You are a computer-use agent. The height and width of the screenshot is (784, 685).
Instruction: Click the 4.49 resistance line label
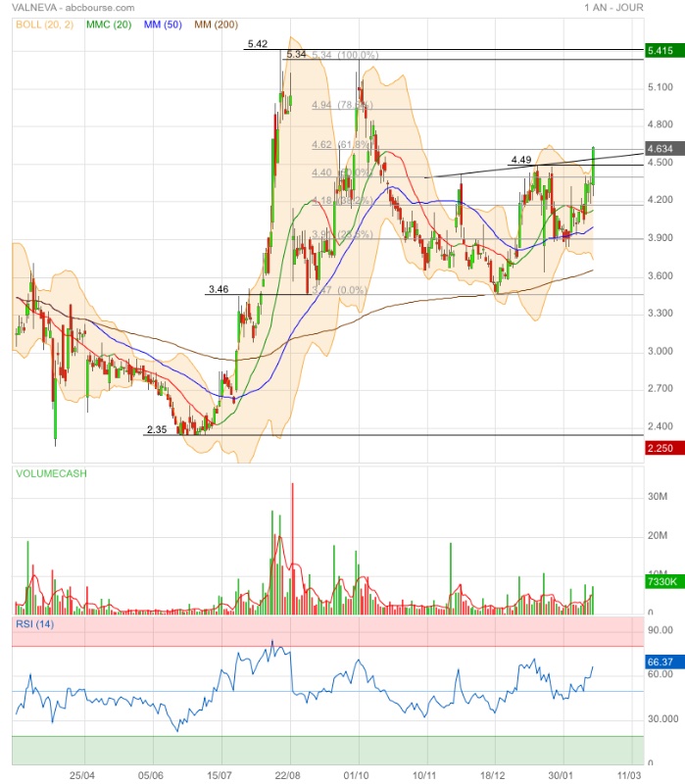pos(521,160)
